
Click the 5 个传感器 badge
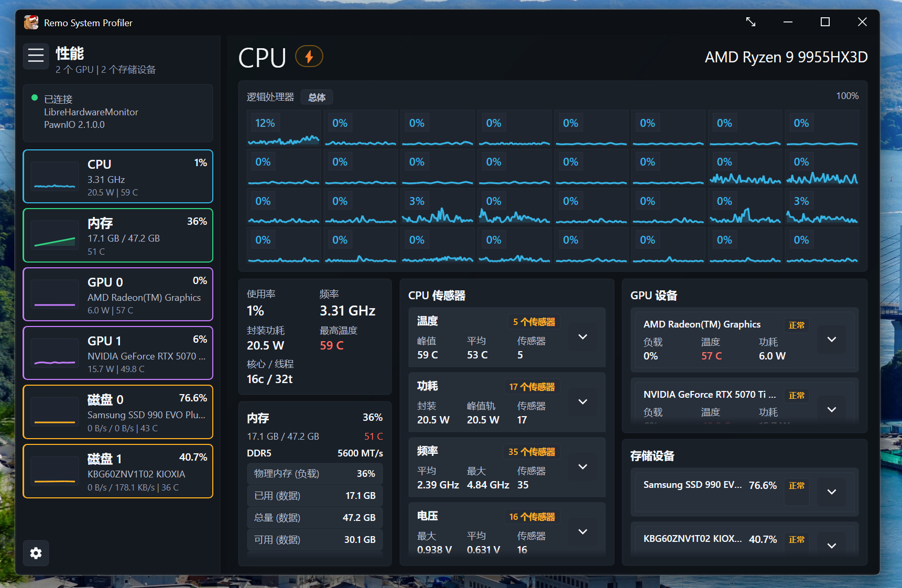coord(534,322)
